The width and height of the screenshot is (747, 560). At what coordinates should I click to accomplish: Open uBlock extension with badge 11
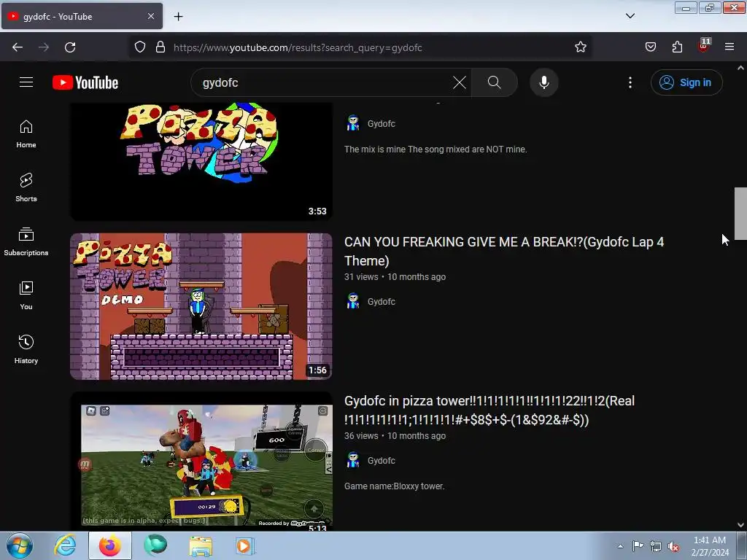pos(703,46)
